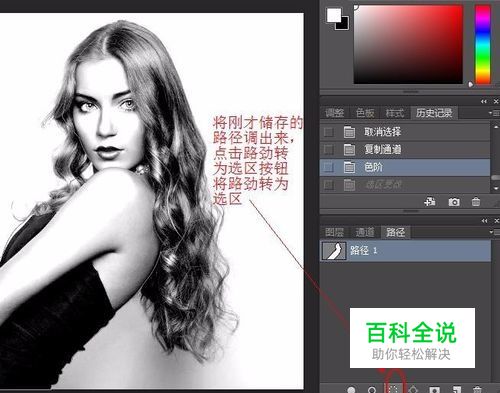The image size is (500, 393).
Task: Stroke path with brush icon
Action: tap(372, 389)
